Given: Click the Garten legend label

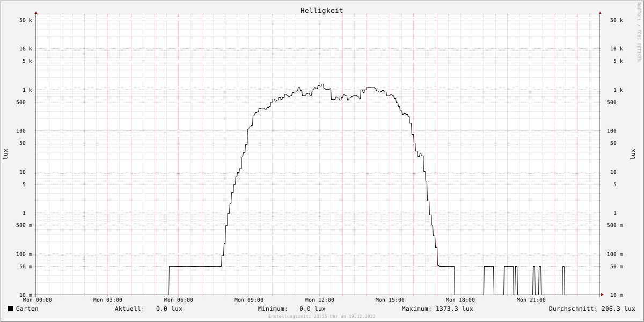Looking at the screenshot, I should (27, 309).
